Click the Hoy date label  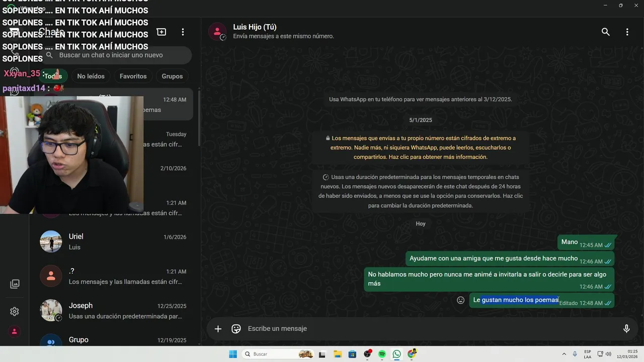[421, 224]
